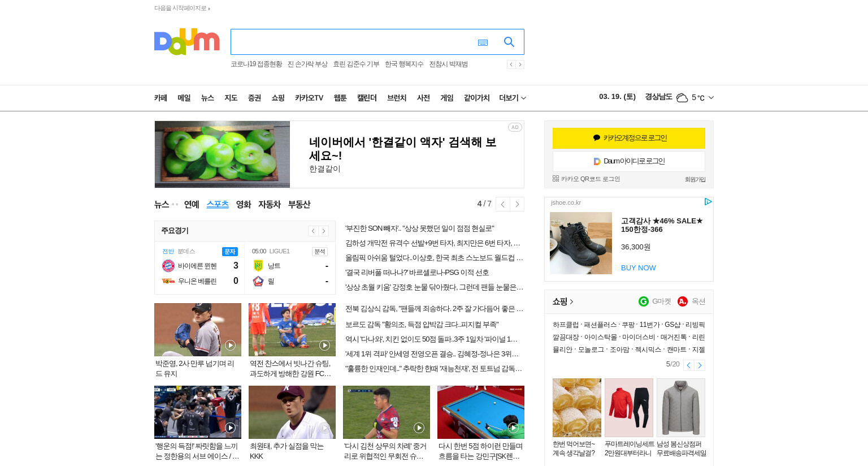Expand the weather region dropdown arrow
The image size is (868, 466).
coord(711,98)
